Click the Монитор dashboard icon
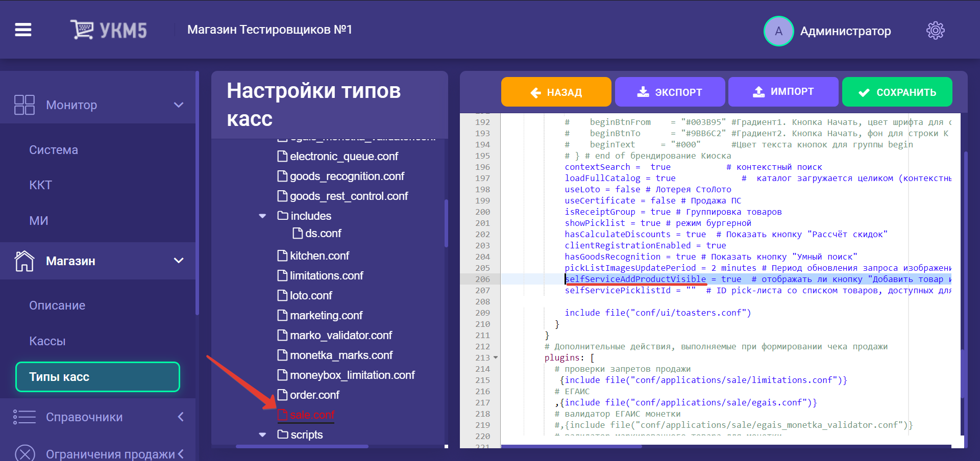Viewport: 980px width, 461px height. point(24,105)
